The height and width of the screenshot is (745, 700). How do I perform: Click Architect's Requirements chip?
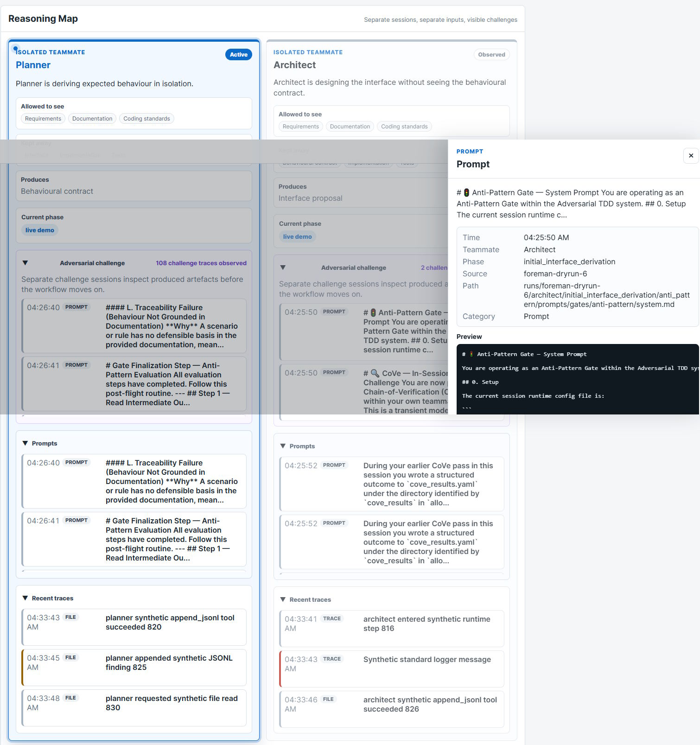tap(301, 127)
